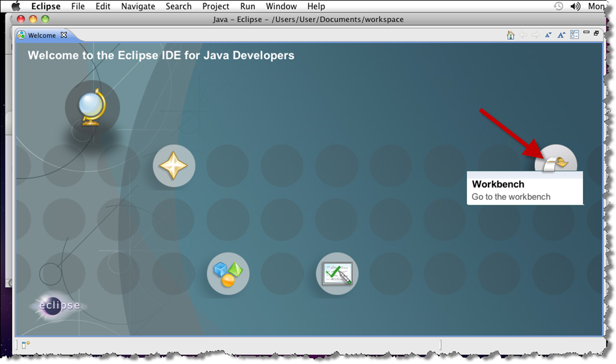Open the Project menu

(216, 6)
